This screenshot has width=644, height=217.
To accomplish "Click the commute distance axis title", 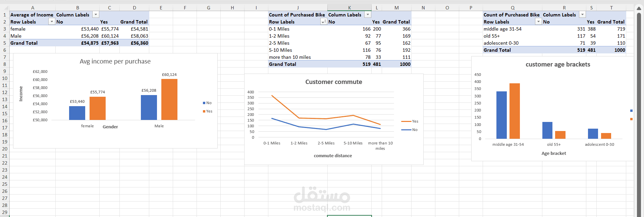I will pos(333,156).
